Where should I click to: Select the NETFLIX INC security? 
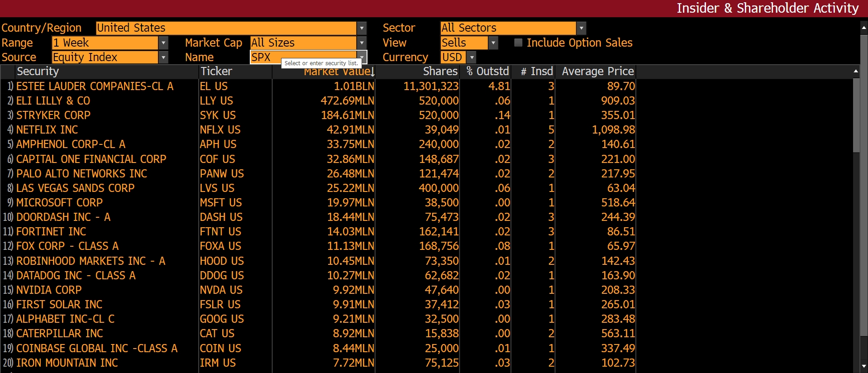click(x=47, y=130)
